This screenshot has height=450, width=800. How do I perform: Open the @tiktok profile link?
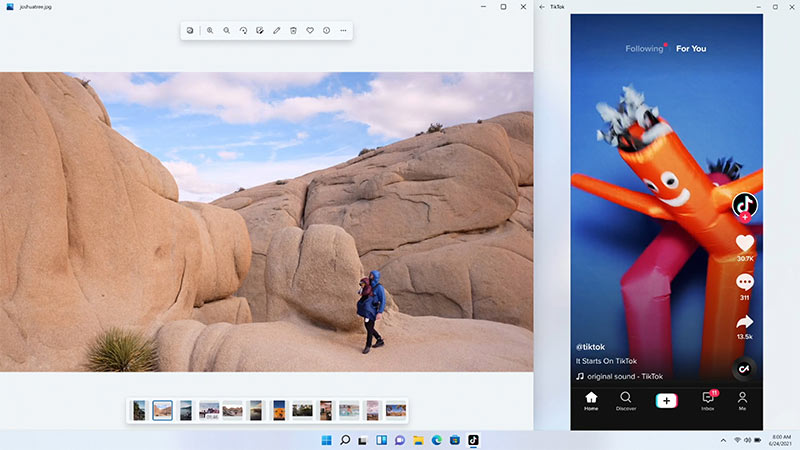click(x=590, y=347)
